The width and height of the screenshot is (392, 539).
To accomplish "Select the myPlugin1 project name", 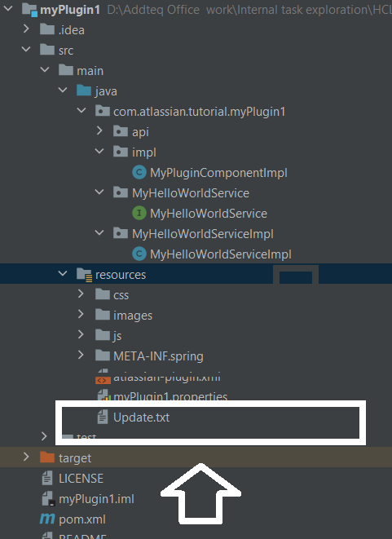I will tap(70, 10).
